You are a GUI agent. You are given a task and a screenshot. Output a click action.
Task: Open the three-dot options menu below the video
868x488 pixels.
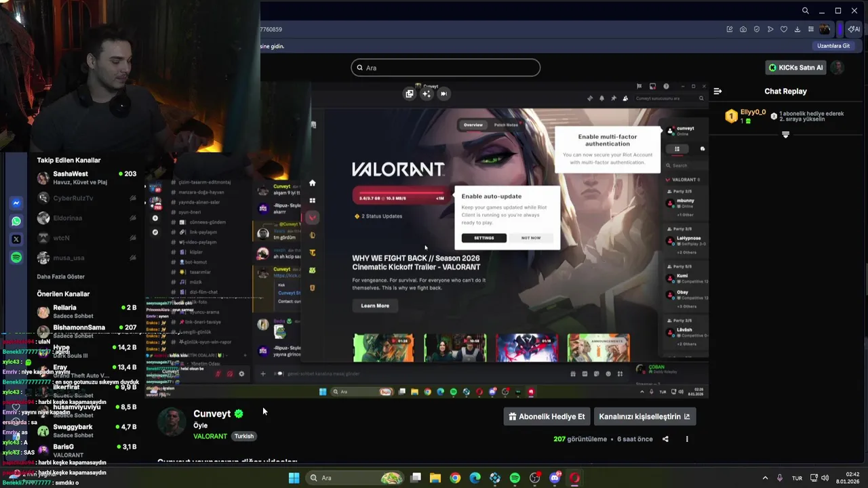pos(687,439)
